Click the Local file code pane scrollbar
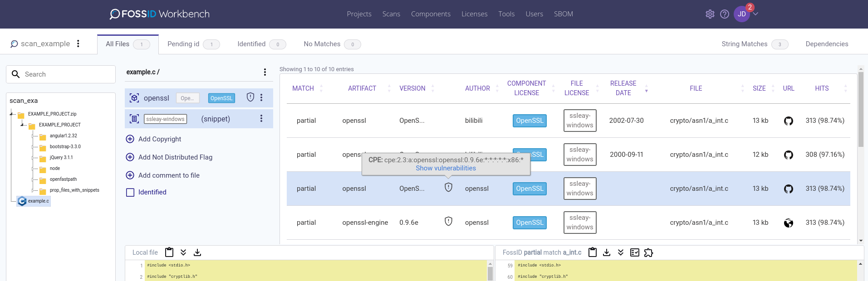This screenshot has width=868, height=281. pyautogui.click(x=490, y=273)
